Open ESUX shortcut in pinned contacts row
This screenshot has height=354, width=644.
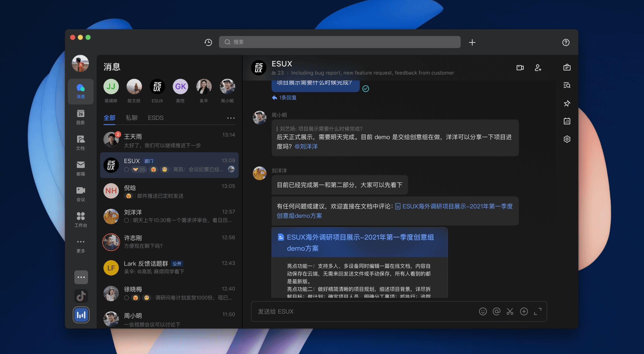(x=157, y=91)
